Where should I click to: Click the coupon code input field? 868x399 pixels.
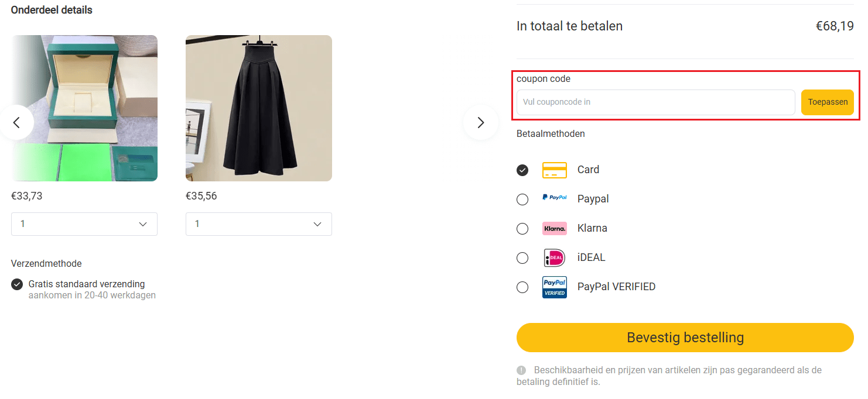point(654,102)
